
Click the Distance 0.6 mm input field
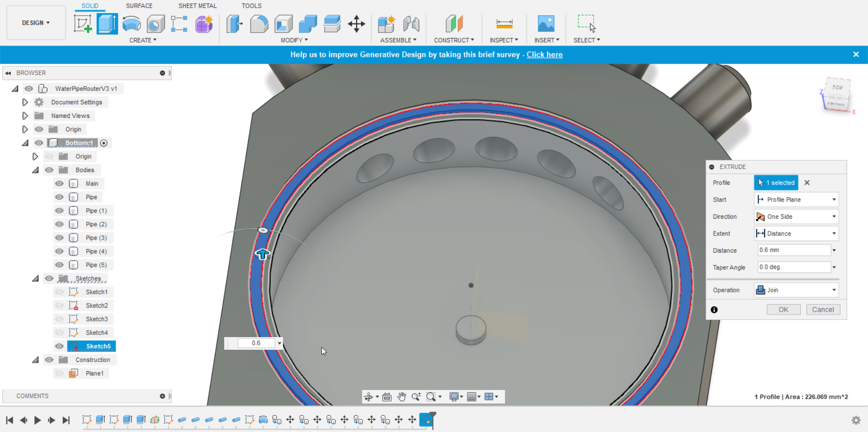[794, 250]
